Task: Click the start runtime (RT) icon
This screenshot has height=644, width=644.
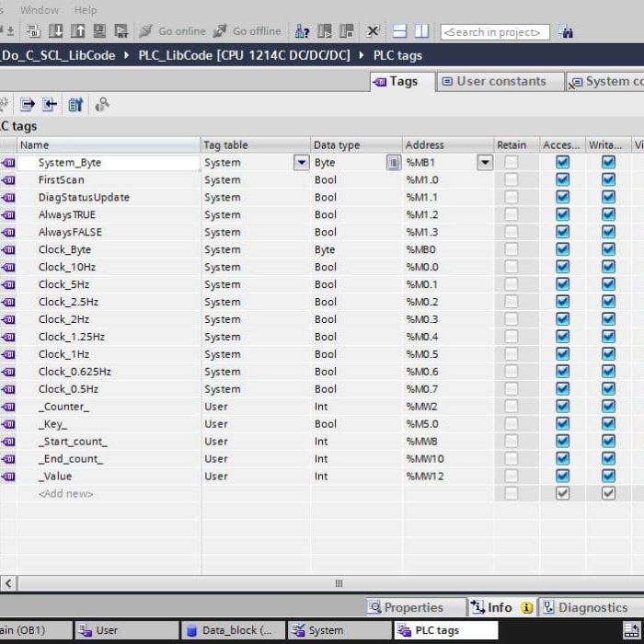Action: pyautogui.click(x=121, y=31)
